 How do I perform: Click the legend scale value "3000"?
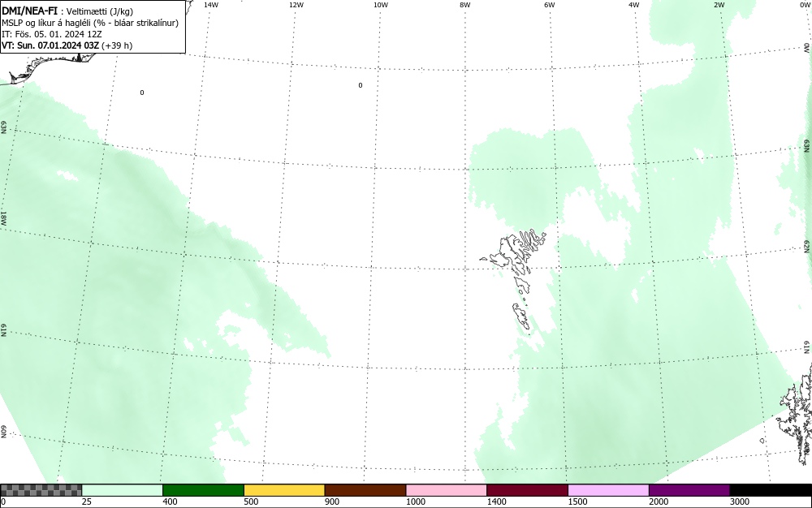[x=740, y=502]
